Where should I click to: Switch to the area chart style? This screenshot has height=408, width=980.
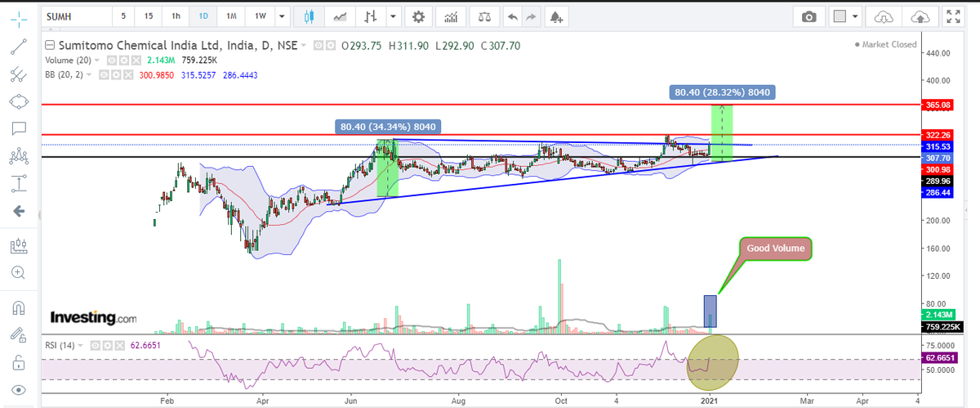[340, 16]
